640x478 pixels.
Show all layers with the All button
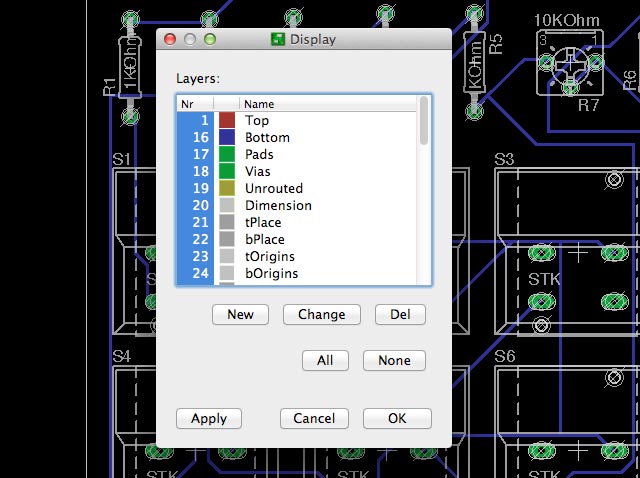pyautogui.click(x=325, y=360)
